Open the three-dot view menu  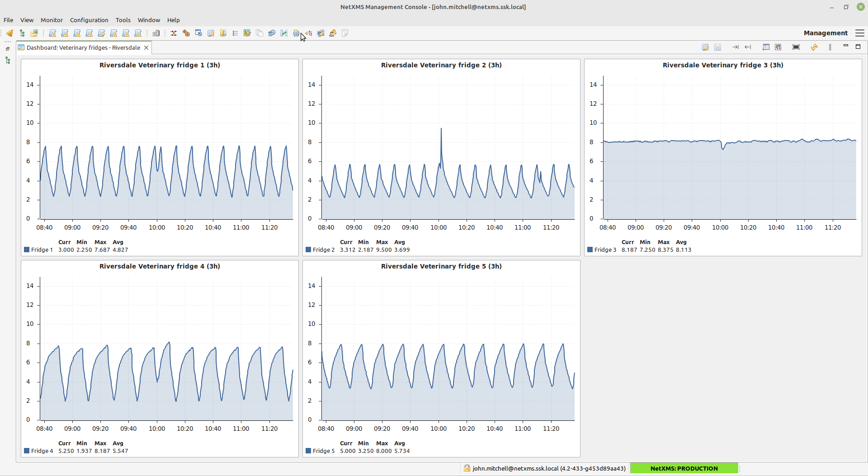(830, 47)
